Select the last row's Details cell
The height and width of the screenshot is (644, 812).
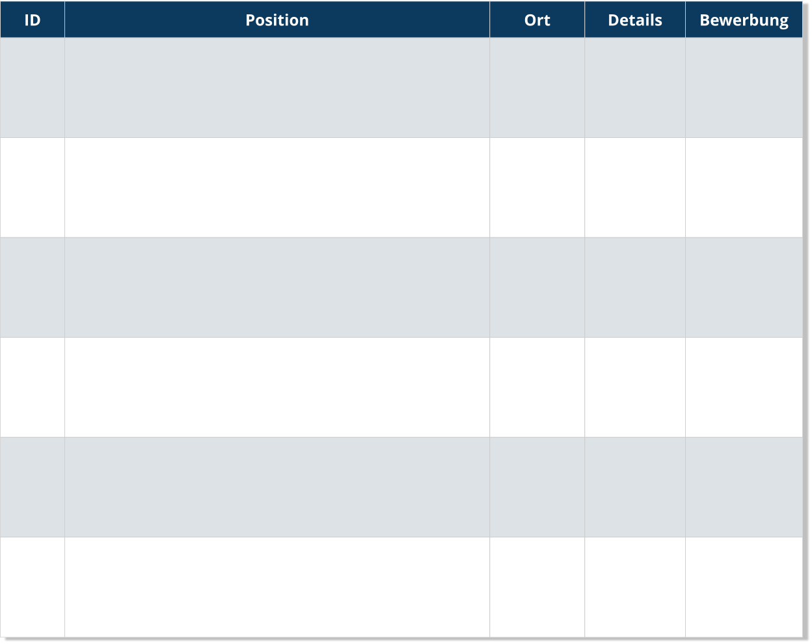(634, 587)
